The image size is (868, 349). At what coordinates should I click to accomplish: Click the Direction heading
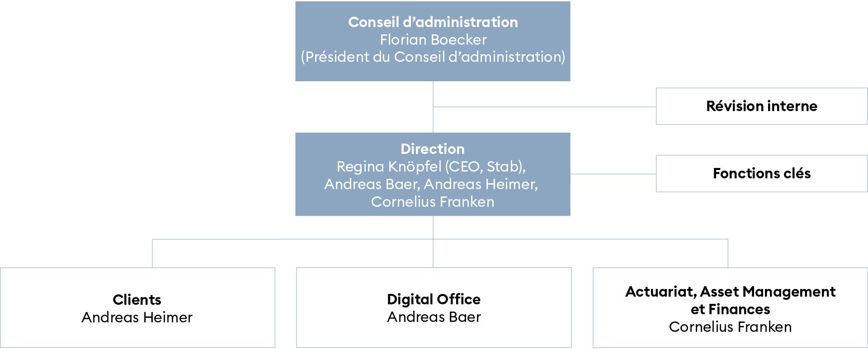(x=432, y=149)
